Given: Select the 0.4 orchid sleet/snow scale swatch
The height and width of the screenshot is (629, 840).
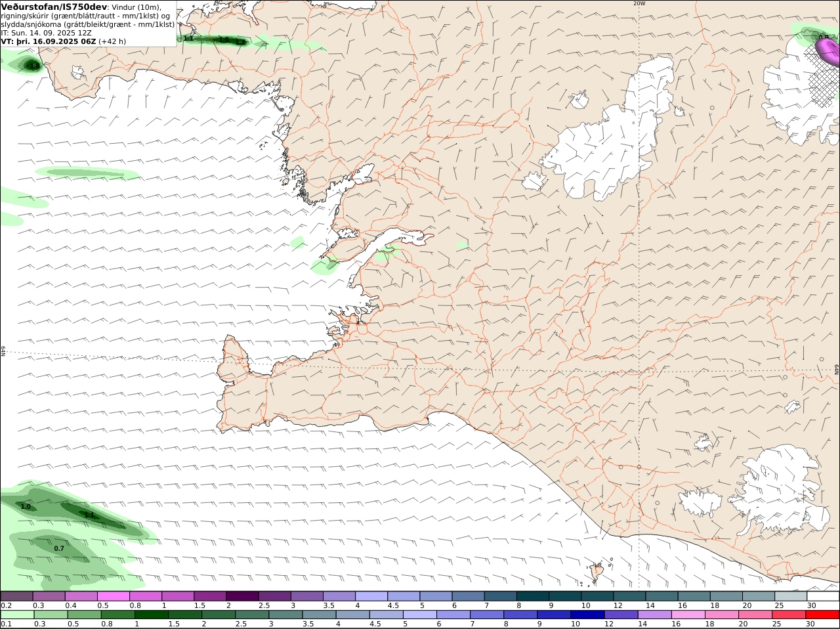Looking at the screenshot, I should (x=81, y=596).
